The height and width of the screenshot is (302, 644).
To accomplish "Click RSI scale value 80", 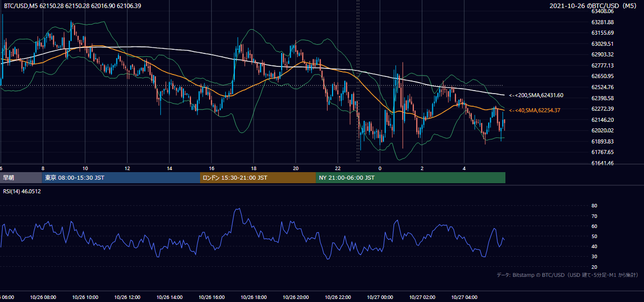I will pyautogui.click(x=594, y=206).
